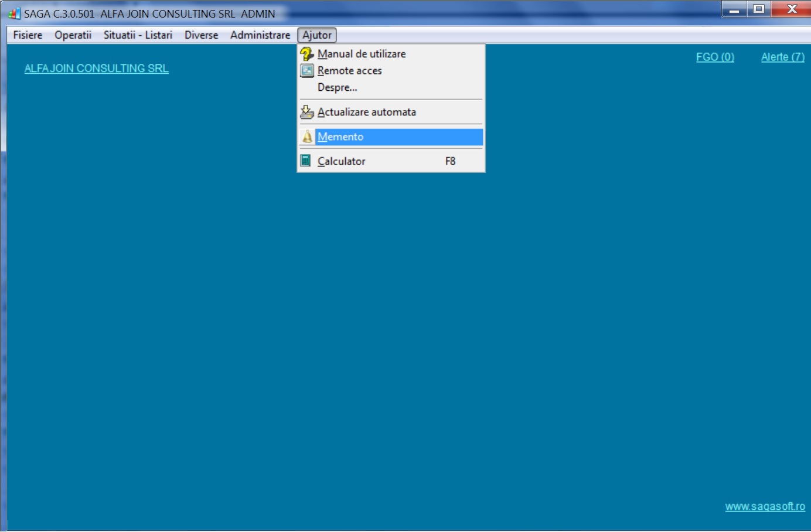Minimize the SAGA window
Image resolution: width=811 pixels, height=532 pixels.
click(x=734, y=9)
